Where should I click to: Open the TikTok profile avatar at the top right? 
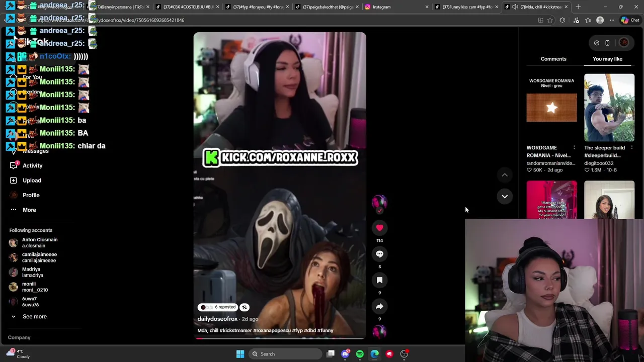[624, 43]
